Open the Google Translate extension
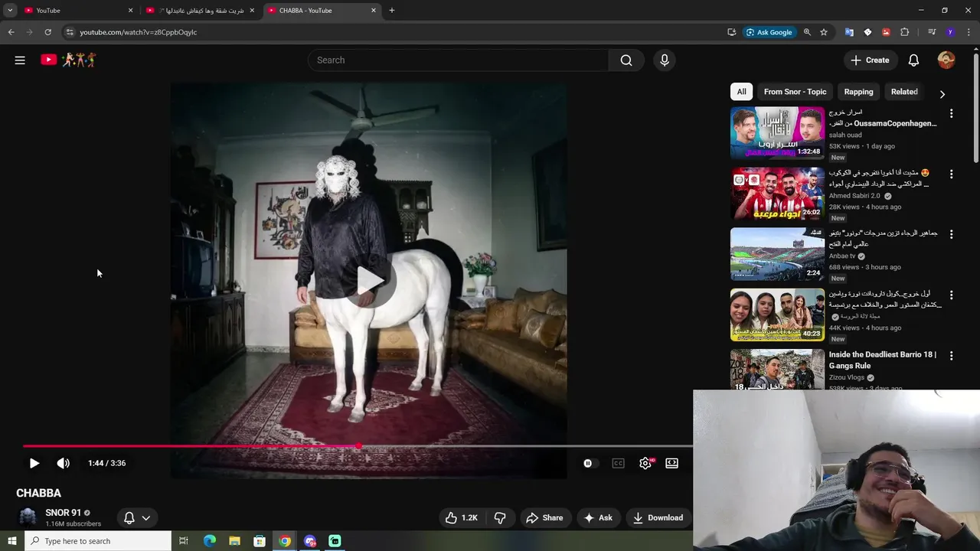This screenshot has width=980, height=551. coord(849,32)
